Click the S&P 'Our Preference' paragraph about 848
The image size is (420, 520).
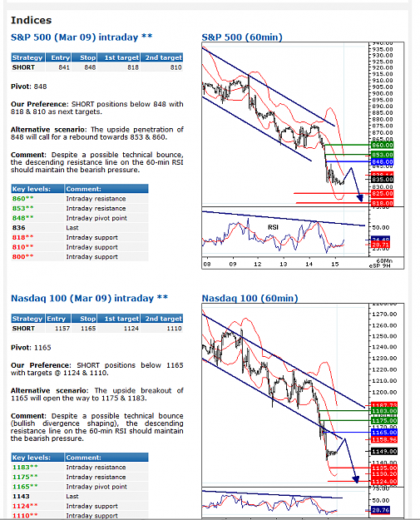(x=96, y=108)
